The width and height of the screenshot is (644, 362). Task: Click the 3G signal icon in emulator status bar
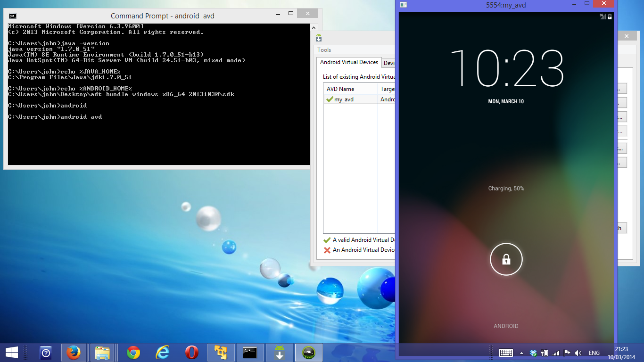coord(602,16)
